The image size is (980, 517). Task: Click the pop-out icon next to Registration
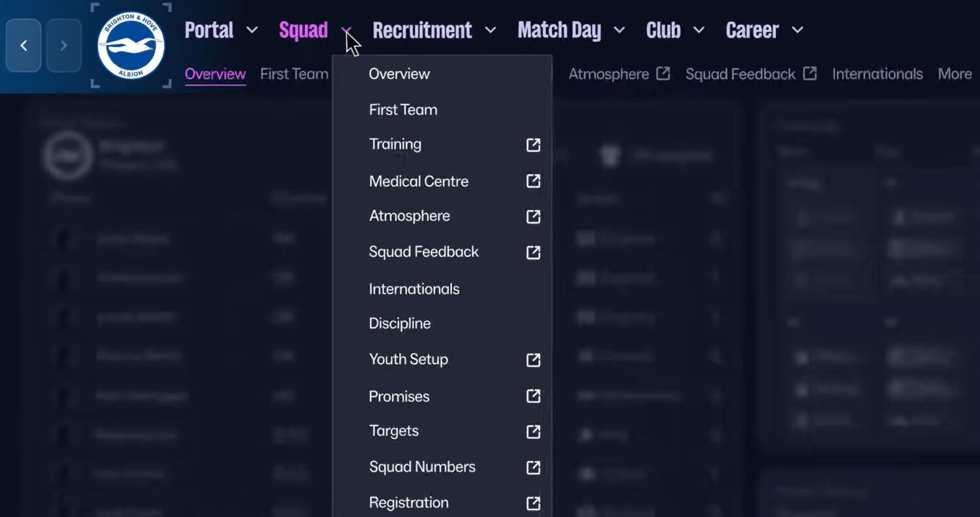(x=533, y=503)
